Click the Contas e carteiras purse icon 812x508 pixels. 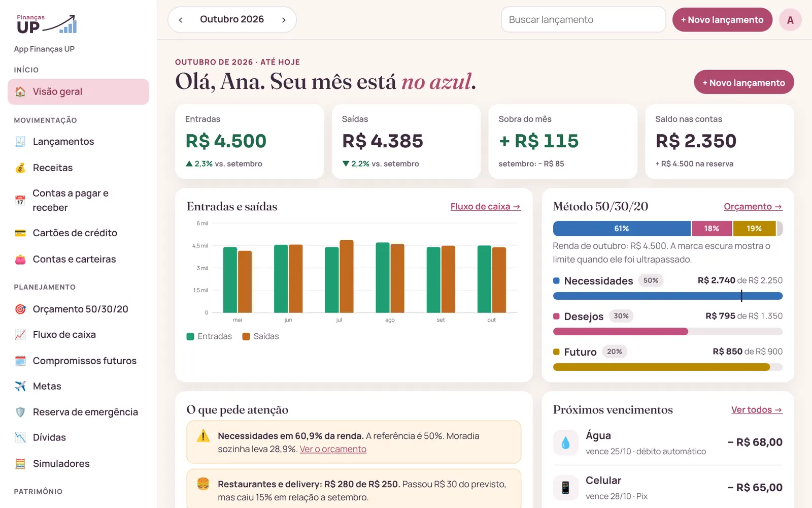click(x=20, y=259)
